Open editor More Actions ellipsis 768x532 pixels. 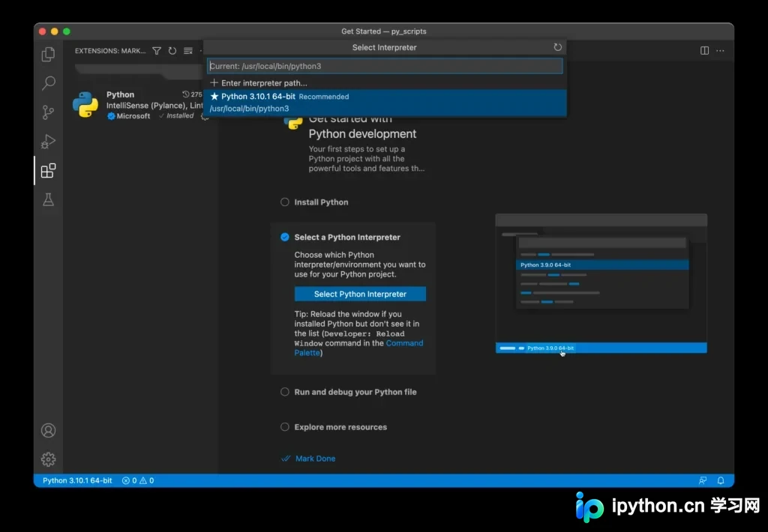[x=720, y=50]
